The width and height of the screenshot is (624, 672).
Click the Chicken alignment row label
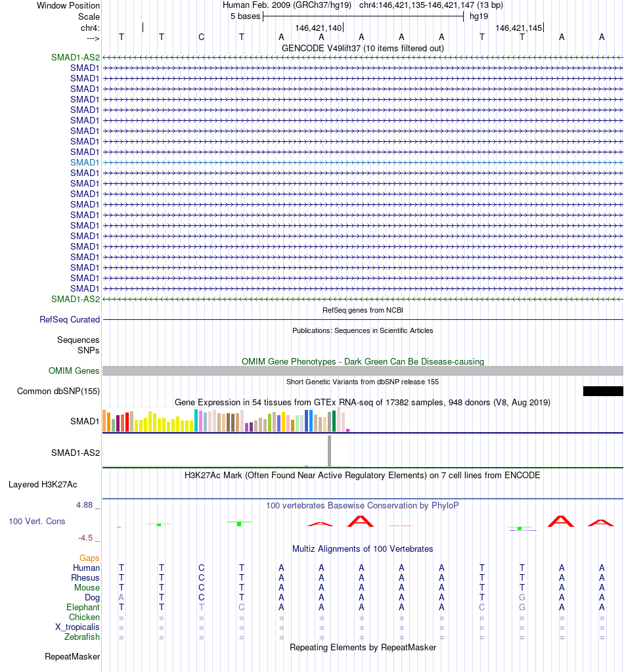(x=85, y=617)
